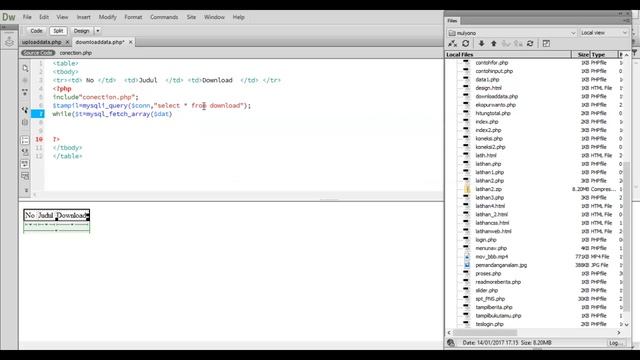Click the Put files up-arrow icon
This screenshot has width=640, height=360.
tap(493, 43)
